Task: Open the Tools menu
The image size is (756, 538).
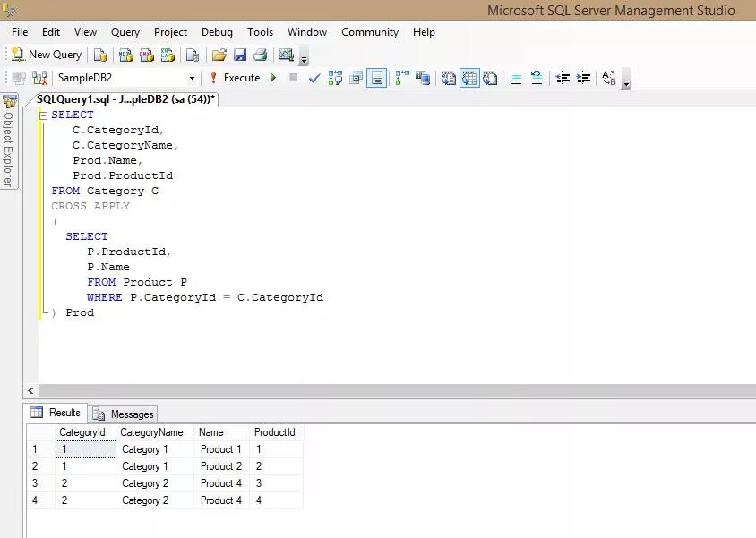Action: (x=261, y=32)
